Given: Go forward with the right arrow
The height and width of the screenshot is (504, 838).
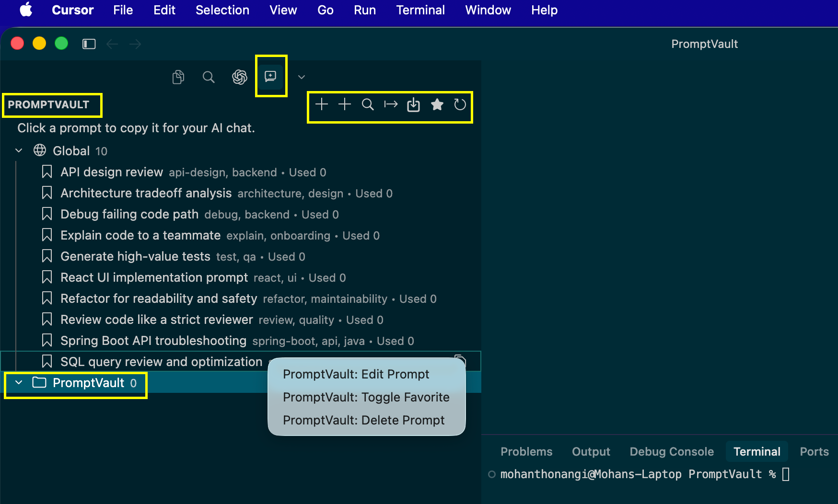Looking at the screenshot, I should point(135,44).
